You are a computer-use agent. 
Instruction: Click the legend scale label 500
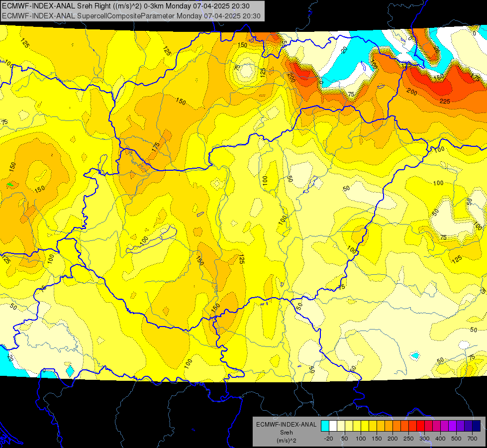pyautogui.click(x=456, y=439)
